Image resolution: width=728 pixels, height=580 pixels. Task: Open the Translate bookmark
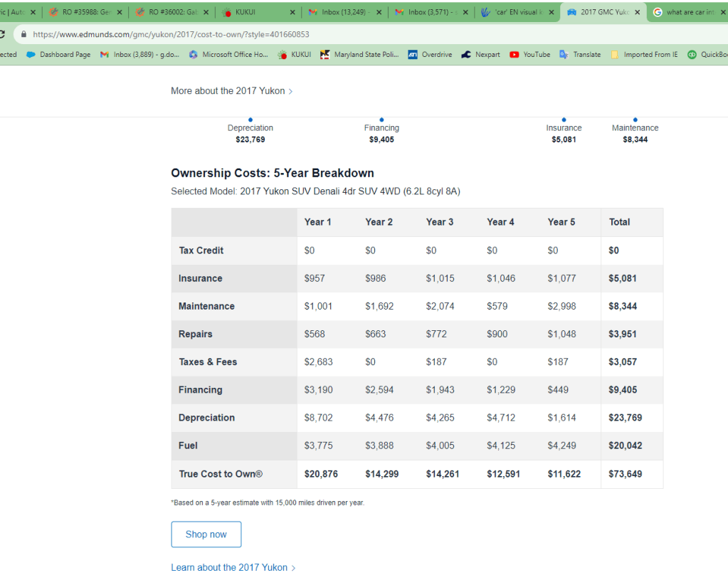click(x=580, y=55)
